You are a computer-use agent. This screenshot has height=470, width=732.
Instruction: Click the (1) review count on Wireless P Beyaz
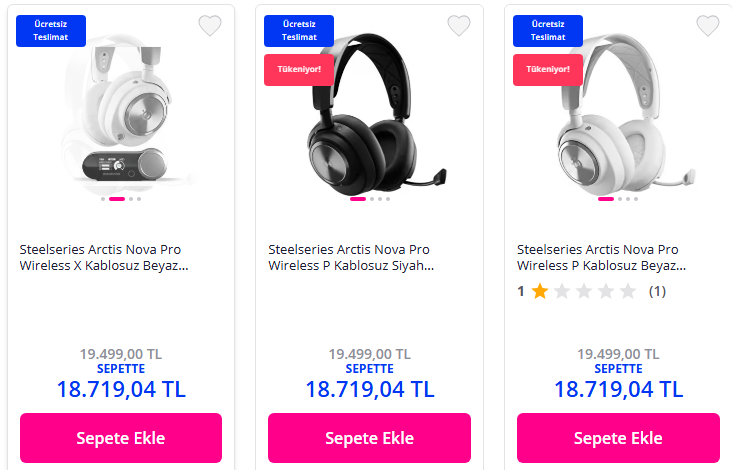(x=657, y=292)
